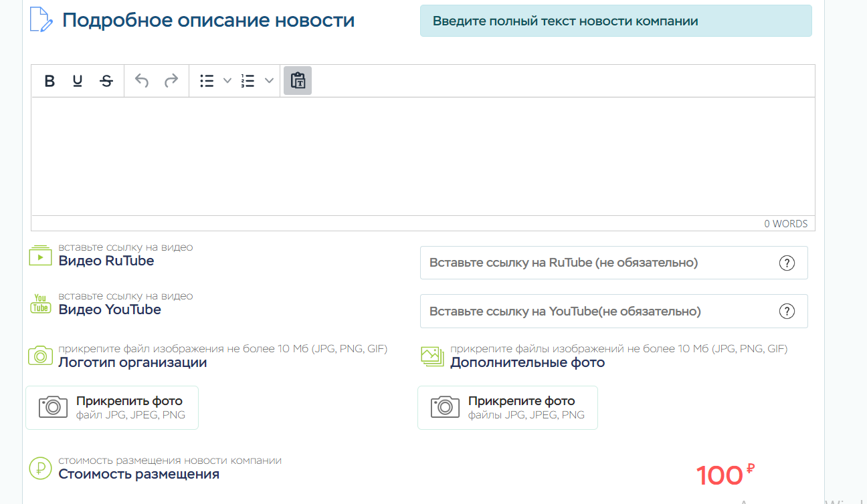Insert a numbered list
The image size is (867, 504).
pos(248,81)
